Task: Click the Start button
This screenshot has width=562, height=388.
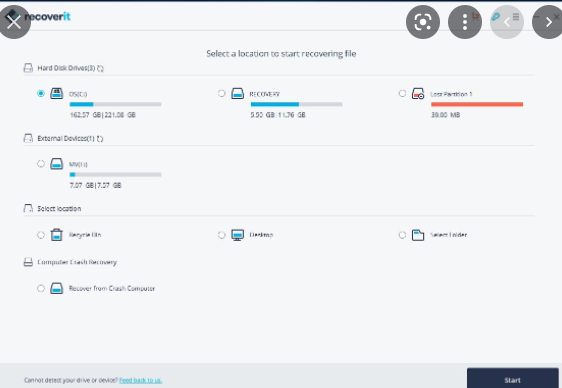Action: (513, 378)
